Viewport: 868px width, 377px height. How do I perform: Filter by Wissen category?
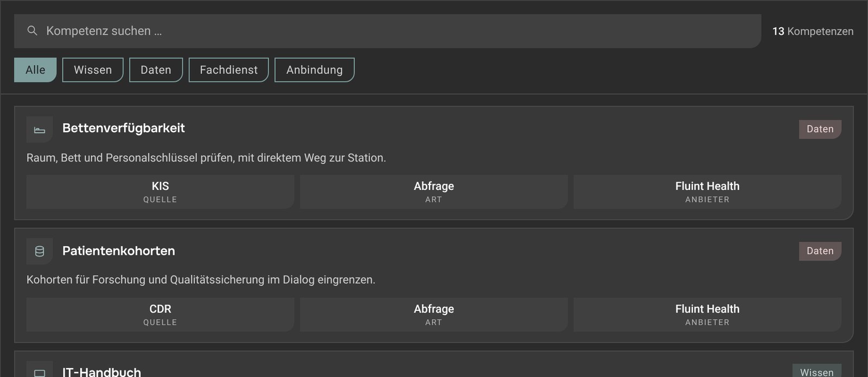93,70
